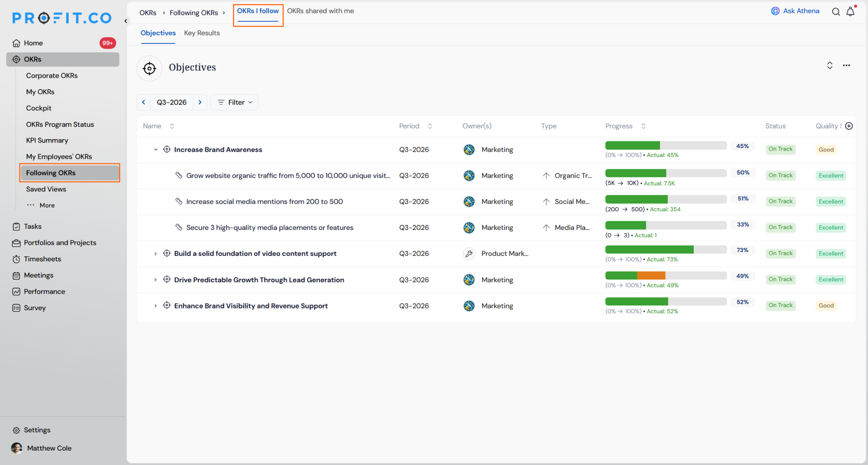
Task: Open the Ask Athena assistant
Action: coord(795,11)
